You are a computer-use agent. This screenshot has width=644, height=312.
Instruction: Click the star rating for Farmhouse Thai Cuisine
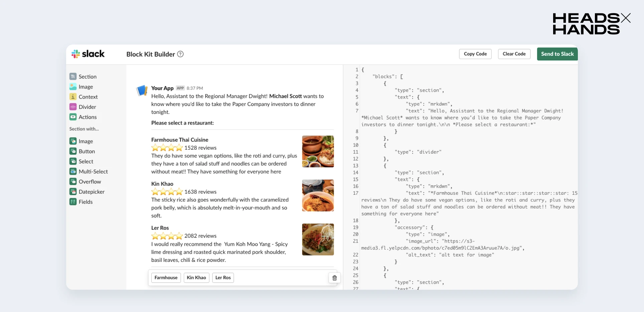tap(167, 148)
